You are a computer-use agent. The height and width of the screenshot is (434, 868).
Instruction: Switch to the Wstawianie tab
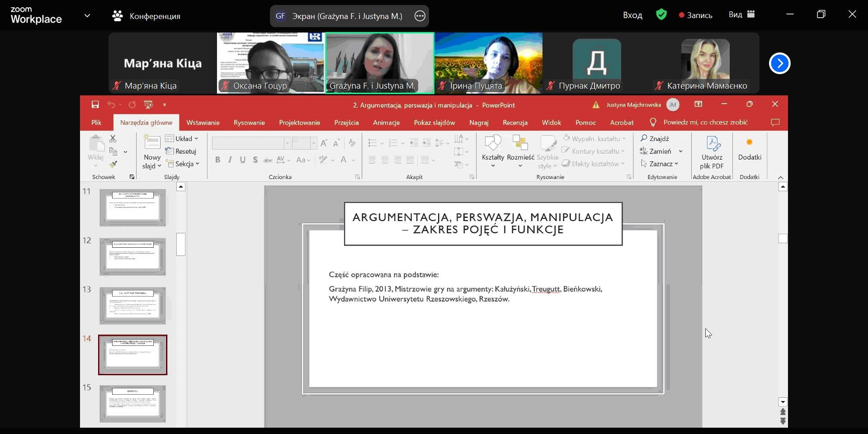point(203,123)
